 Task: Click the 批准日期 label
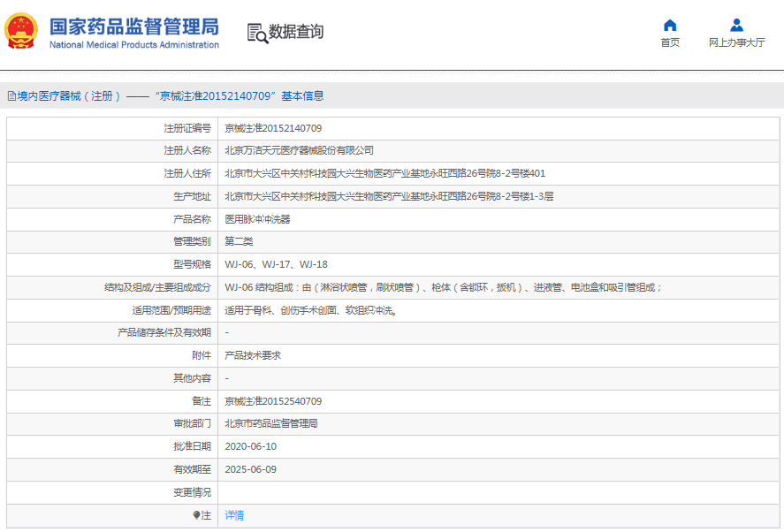[x=192, y=446]
